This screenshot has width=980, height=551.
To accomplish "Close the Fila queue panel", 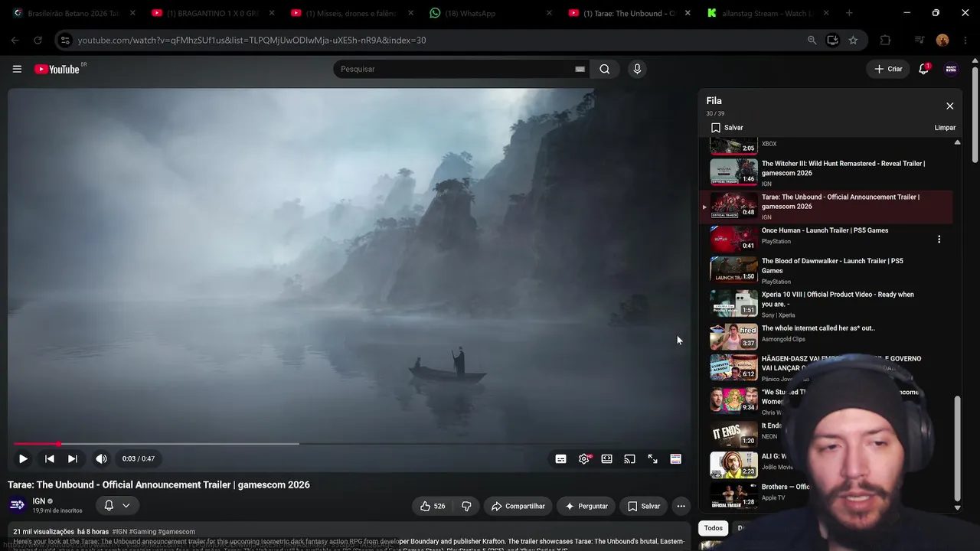I will pyautogui.click(x=950, y=106).
